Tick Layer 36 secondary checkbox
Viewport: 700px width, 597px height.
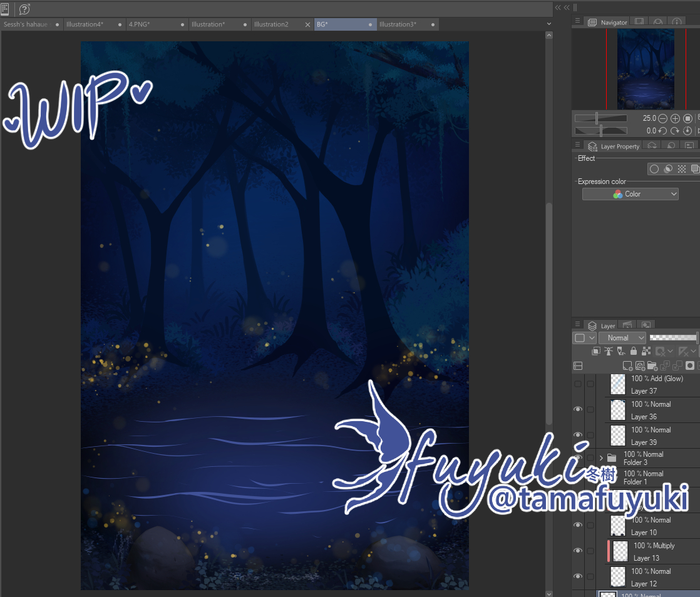[590, 410]
